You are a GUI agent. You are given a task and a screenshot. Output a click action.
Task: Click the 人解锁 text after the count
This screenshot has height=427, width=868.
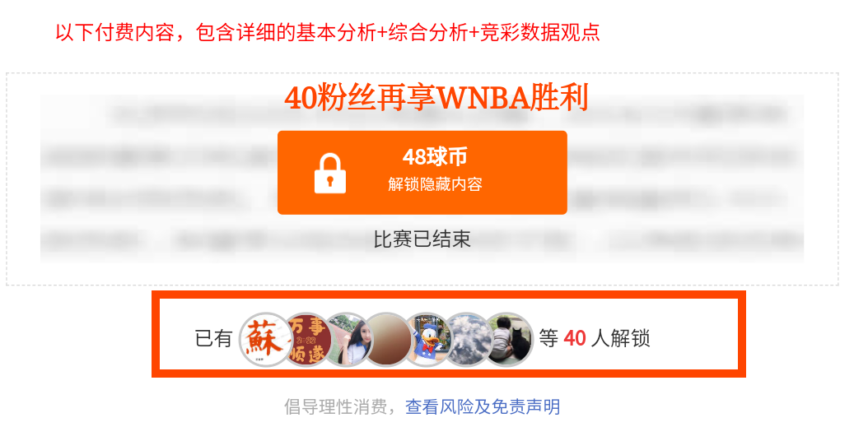(x=620, y=338)
